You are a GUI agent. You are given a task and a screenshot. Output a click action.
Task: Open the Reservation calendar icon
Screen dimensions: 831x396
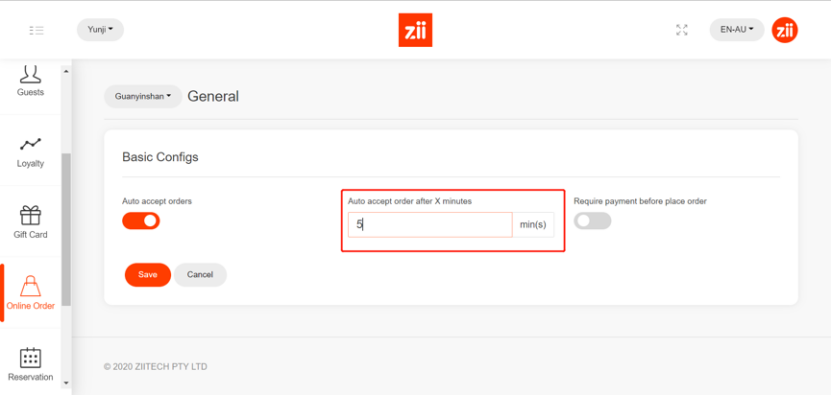[30, 358]
